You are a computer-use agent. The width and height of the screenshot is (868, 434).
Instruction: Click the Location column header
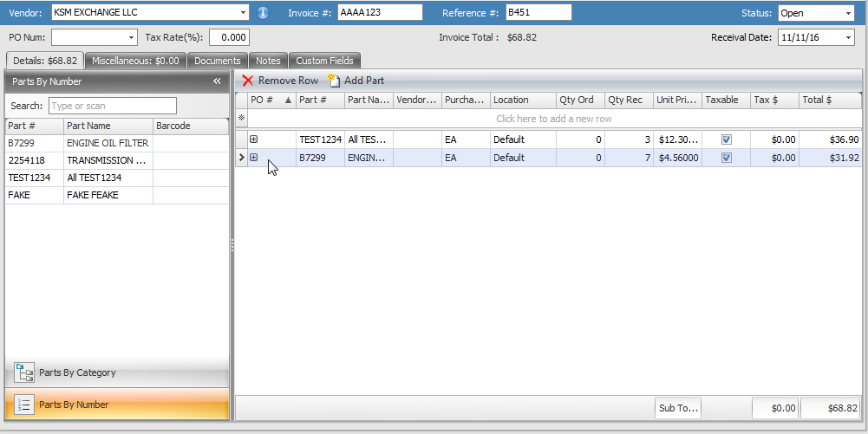click(523, 100)
